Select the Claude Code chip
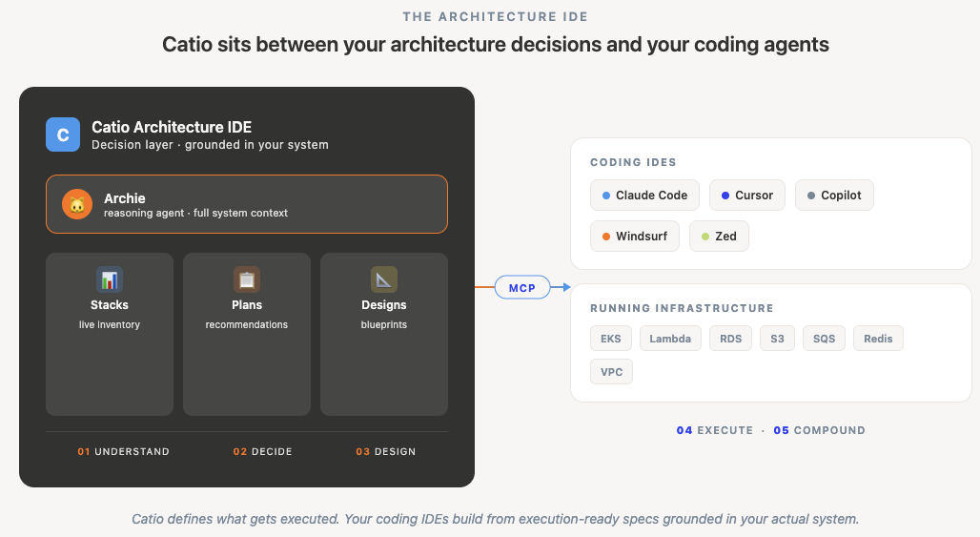 coord(645,196)
